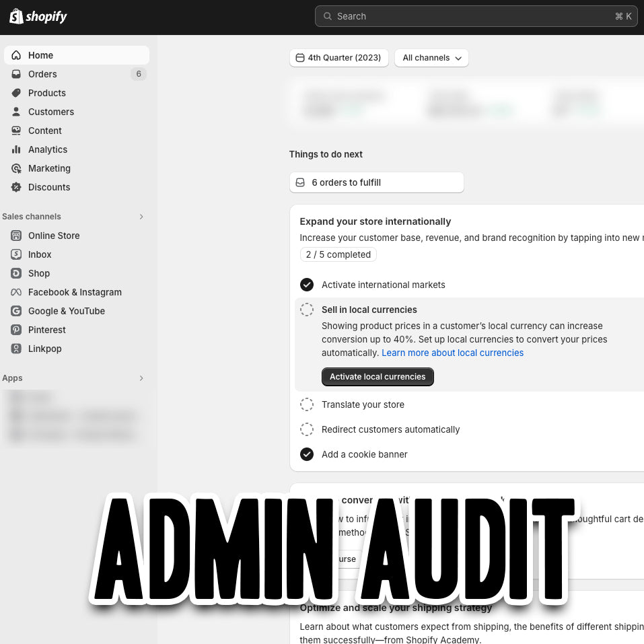The width and height of the screenshot is (644, 644).
Task: Uncheck the completed 'Activate international markets' task
Action: (307, 285)
